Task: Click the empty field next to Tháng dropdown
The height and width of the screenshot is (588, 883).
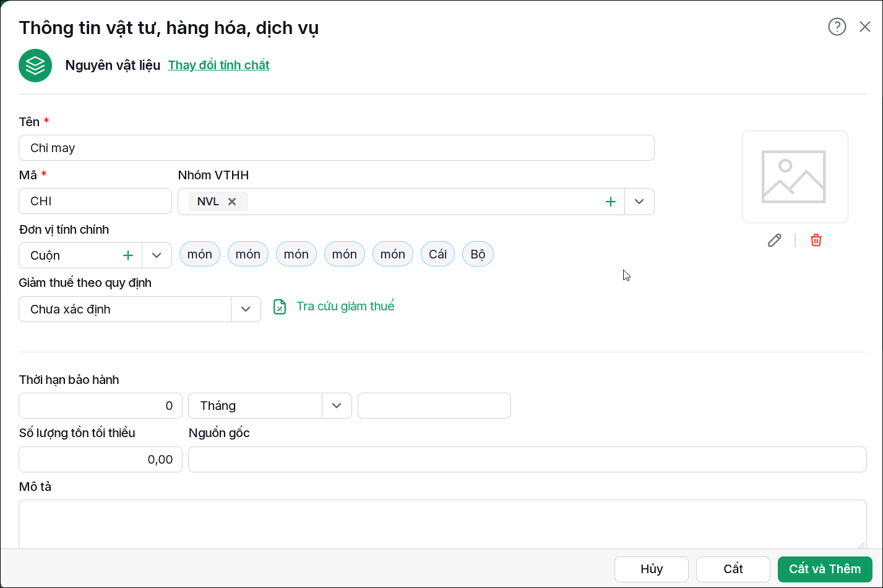Action: (434, 406)
